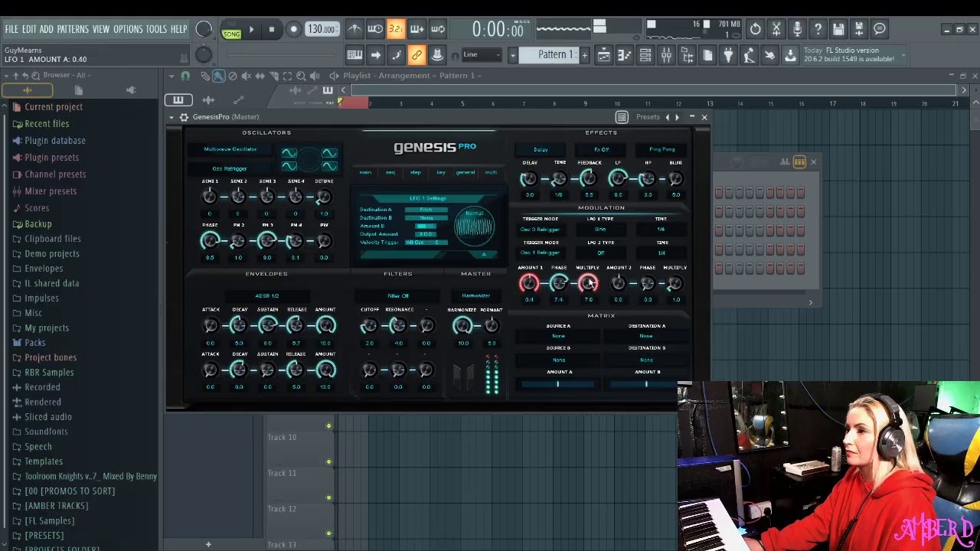Select the playlist Zoom tool
This screenshot has height=551, width=980.
click(x=301, y=76)
